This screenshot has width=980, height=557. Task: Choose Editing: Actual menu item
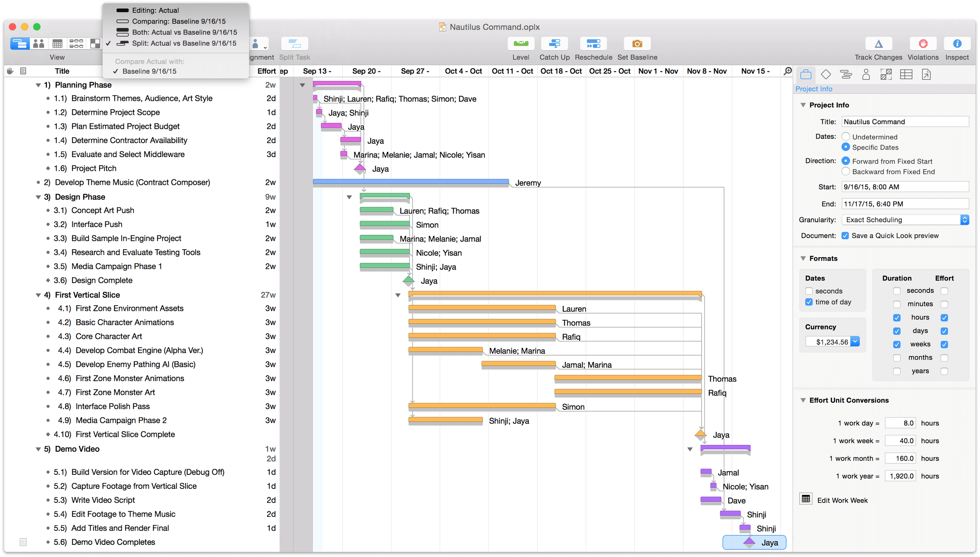tap(176, 10)
